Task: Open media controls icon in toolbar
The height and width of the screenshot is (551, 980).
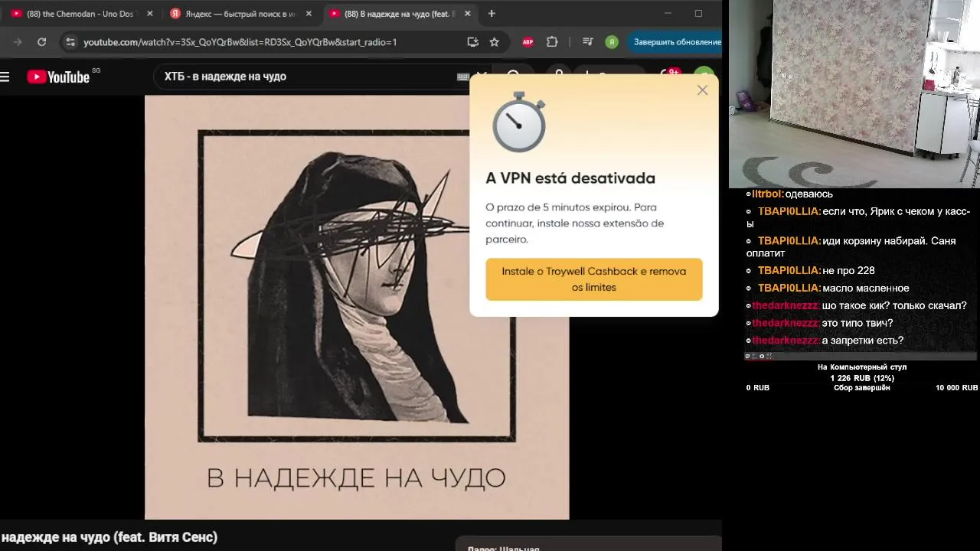Action: click(587, 42)
